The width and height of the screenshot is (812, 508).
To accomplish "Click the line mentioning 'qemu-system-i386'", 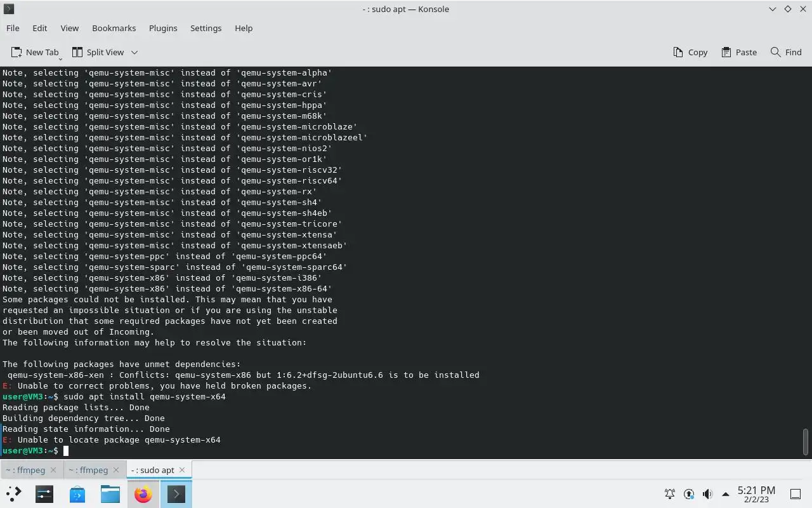I will 162,277.
